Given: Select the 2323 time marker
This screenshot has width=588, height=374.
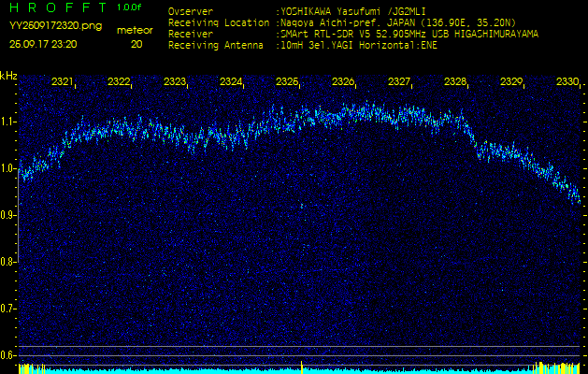Looking at the screenshot, I should tap(175, 82).
